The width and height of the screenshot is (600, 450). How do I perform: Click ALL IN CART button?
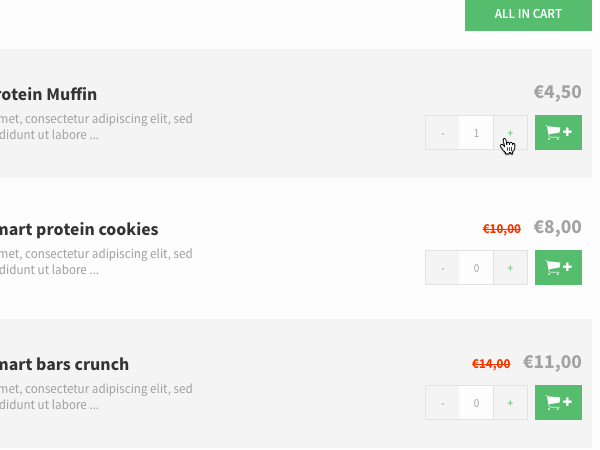tap(528, 14)
